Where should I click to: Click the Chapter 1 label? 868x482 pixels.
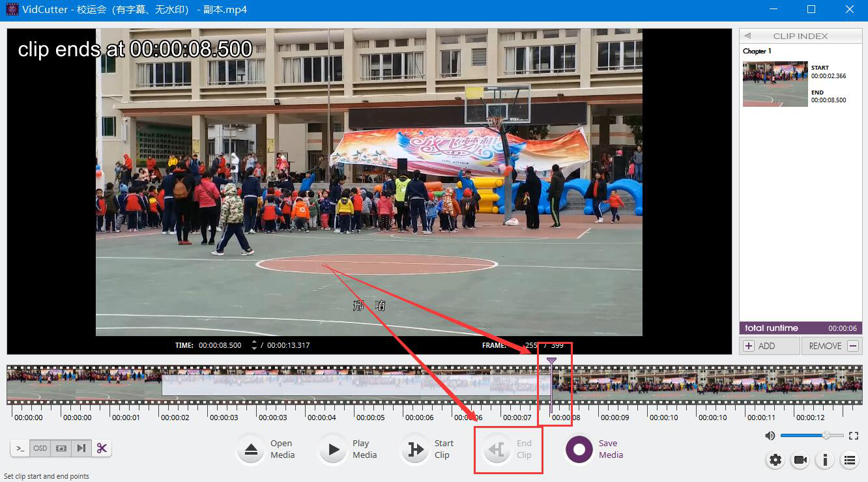(757, 51)
